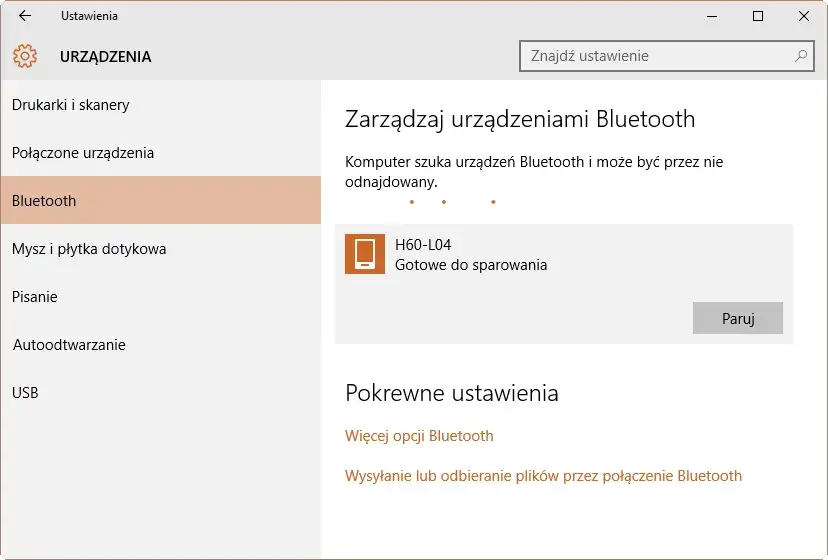
Task: Click the Zarządzaj urządzeniami Bluetooth heading
Action: 520,119
